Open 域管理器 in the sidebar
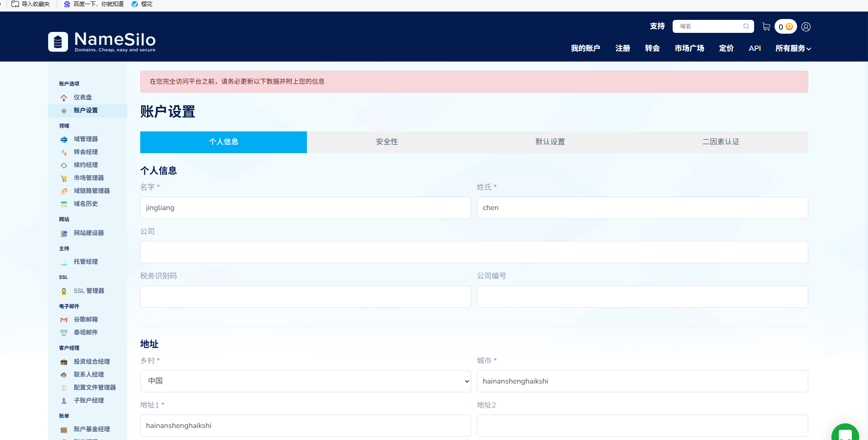This screenshot has width=868, height=440. point(86,139)
